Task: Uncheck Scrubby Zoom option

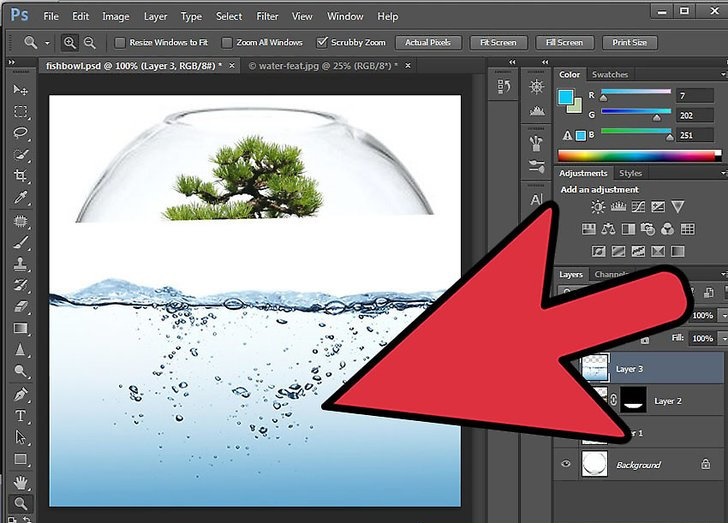Action: click(322, 43)
